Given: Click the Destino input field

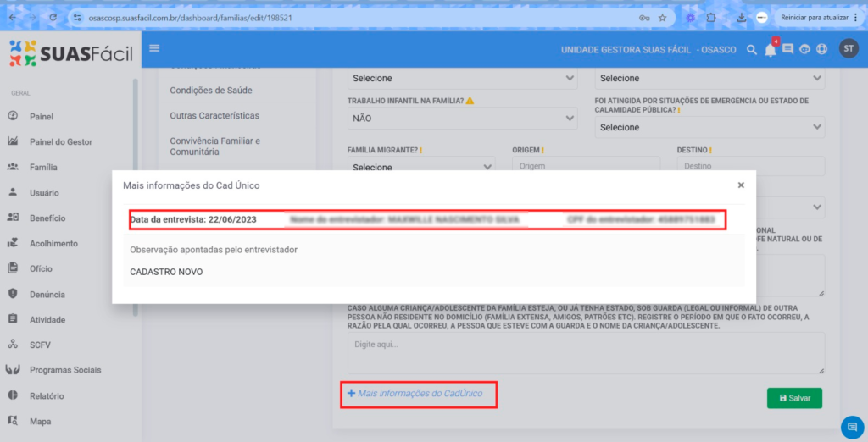Looking at the screenshot, I should click(x=751, y=164).
